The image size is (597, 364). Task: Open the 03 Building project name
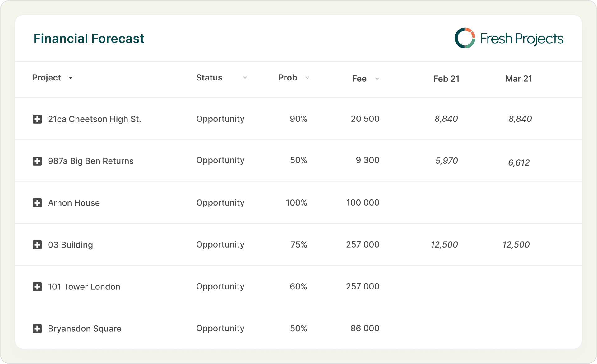point(70,245)
